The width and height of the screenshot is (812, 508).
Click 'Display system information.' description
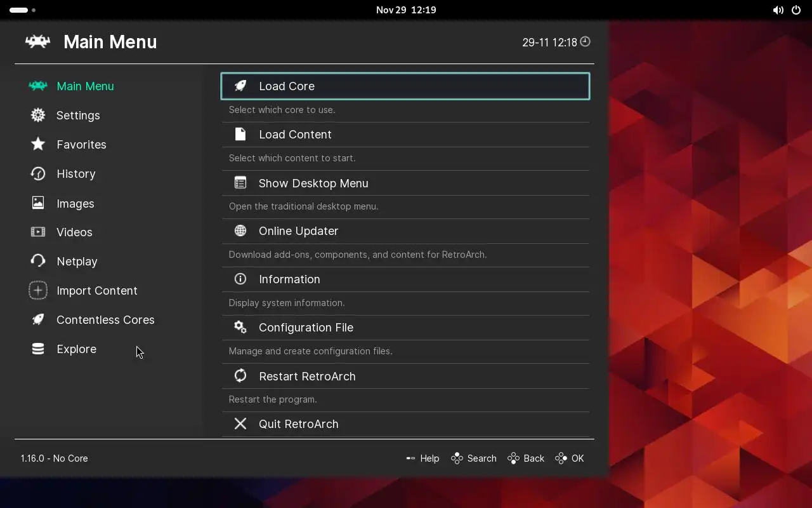tap(287, 302)
